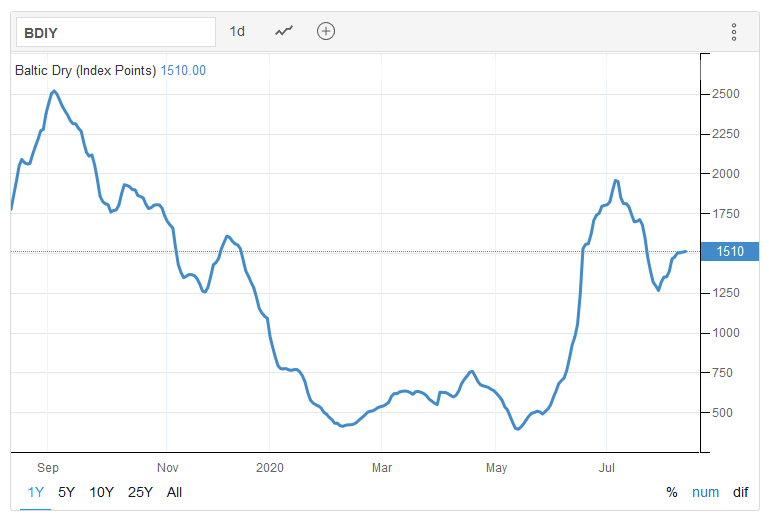Screen dimensions: 769x525
Task: Click the May date axis label
Action: (496, 468)
